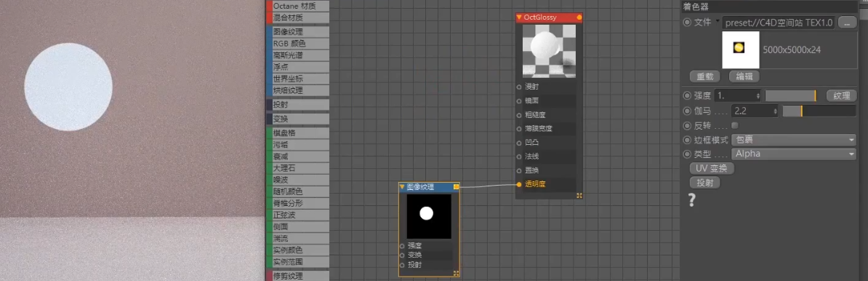868x281 pixels.
Task: Adjust the 伽马 gamma slider
Action: tap(819, 111)
